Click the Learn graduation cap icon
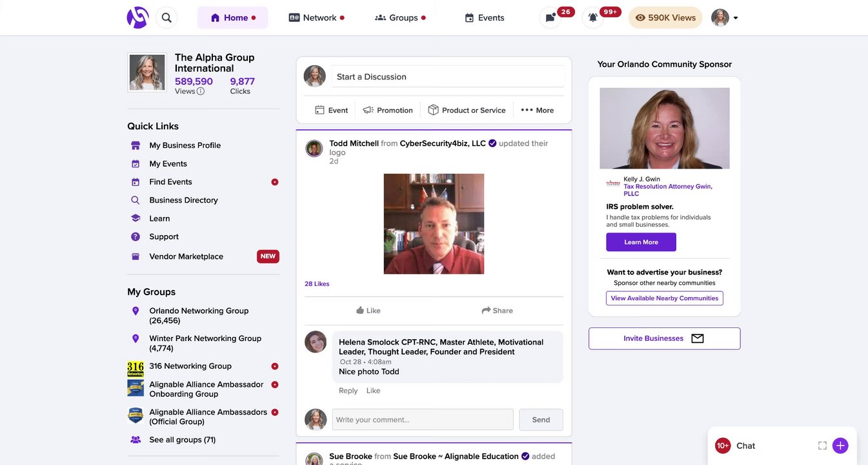 (136, 218)
